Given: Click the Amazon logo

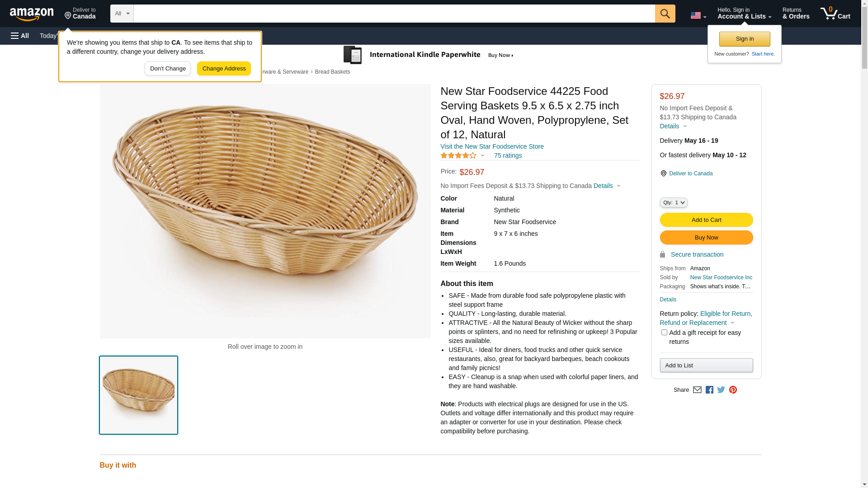Looking at the screenshot, I should point(32,14).
